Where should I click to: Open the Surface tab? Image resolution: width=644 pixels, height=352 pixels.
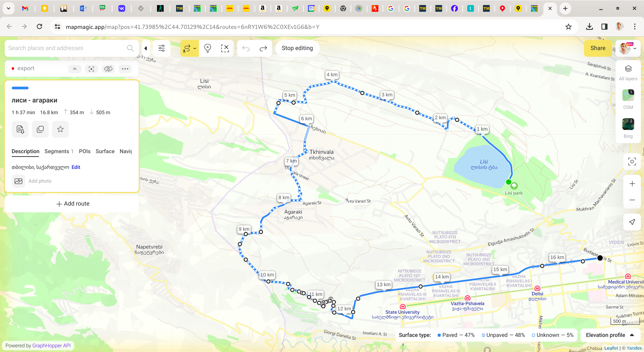tap(105, 151)
